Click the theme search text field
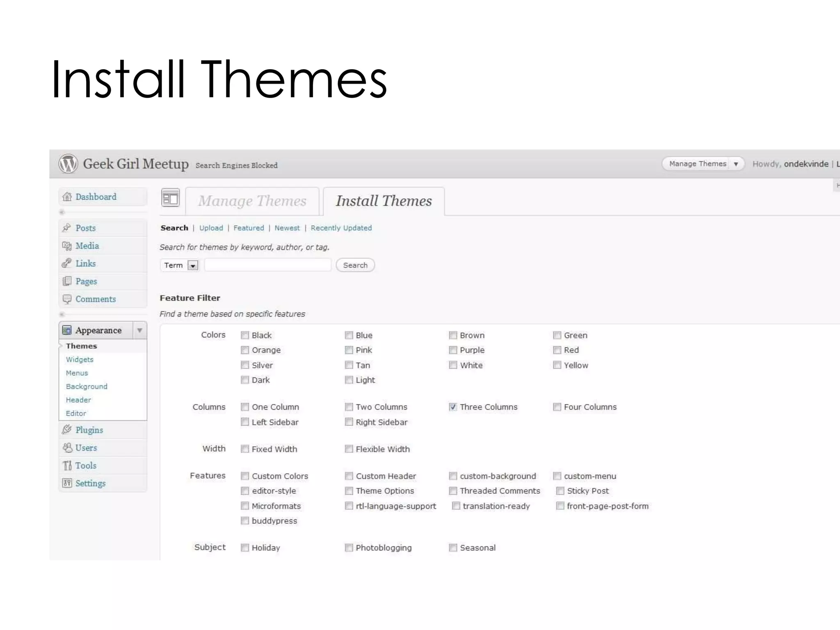This screenshot has height=630, width=840. point(268,265)
